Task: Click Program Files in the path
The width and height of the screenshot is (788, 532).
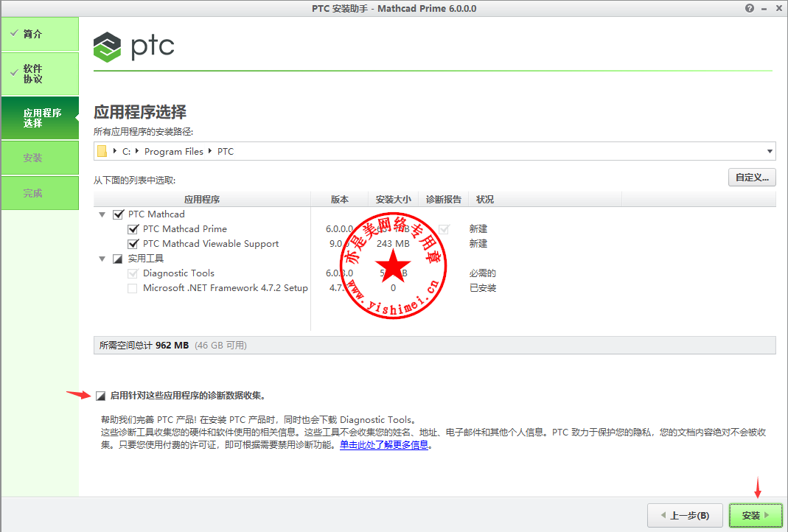Action: click(x=174, y=151)
